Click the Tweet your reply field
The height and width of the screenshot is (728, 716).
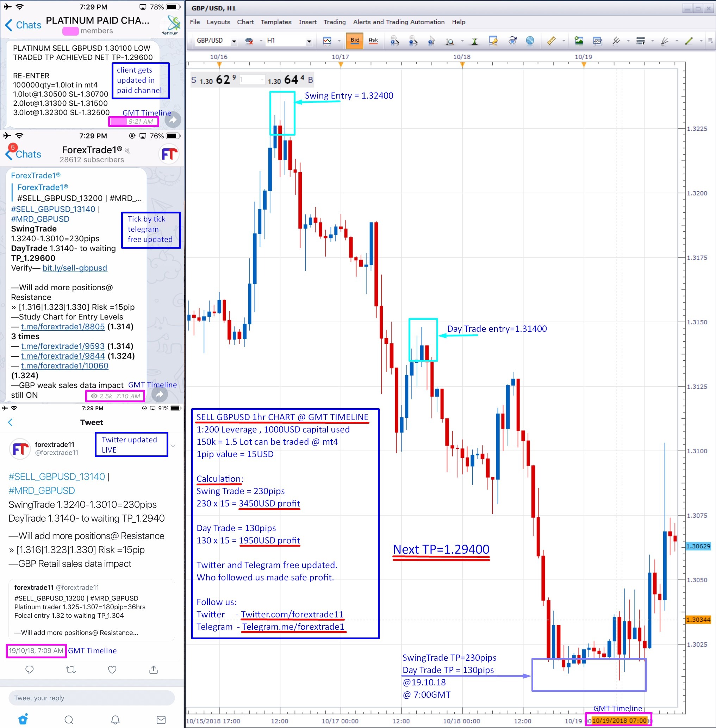91,698
